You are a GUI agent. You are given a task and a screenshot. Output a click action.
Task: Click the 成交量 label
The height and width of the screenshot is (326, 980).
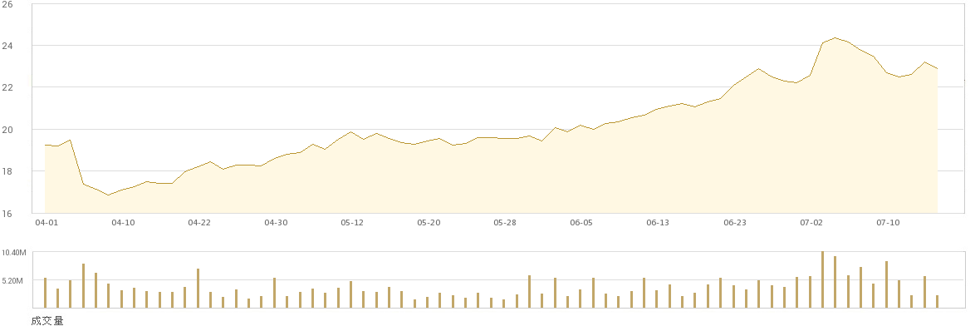point(47,320)
